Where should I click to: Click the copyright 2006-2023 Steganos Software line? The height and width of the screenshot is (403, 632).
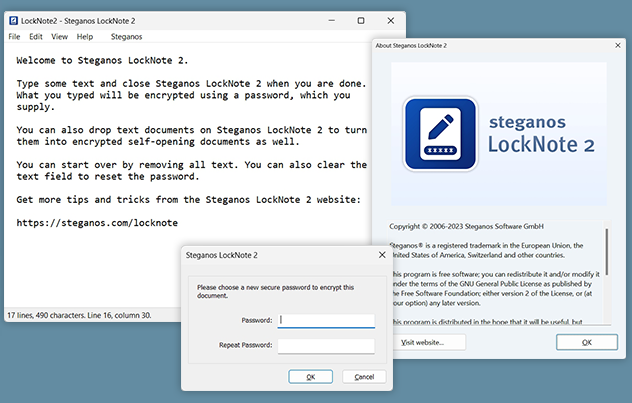(x=466, y=226)
